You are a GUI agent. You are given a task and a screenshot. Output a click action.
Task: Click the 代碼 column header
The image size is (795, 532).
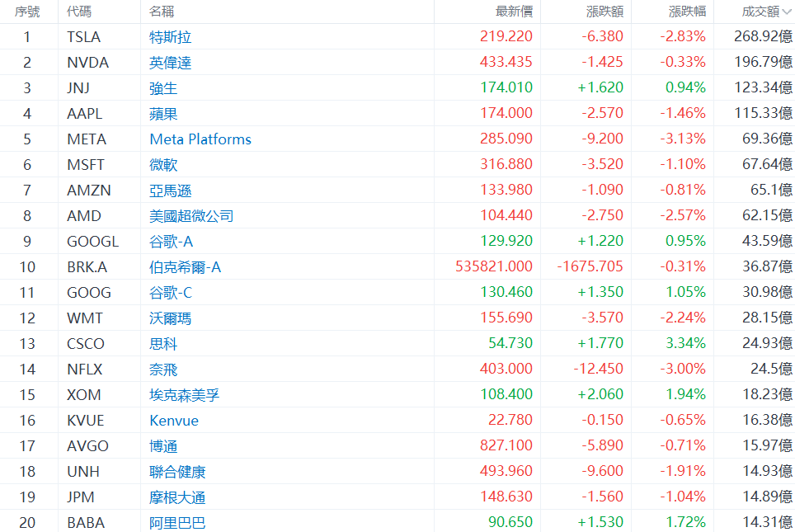point(79,12)
